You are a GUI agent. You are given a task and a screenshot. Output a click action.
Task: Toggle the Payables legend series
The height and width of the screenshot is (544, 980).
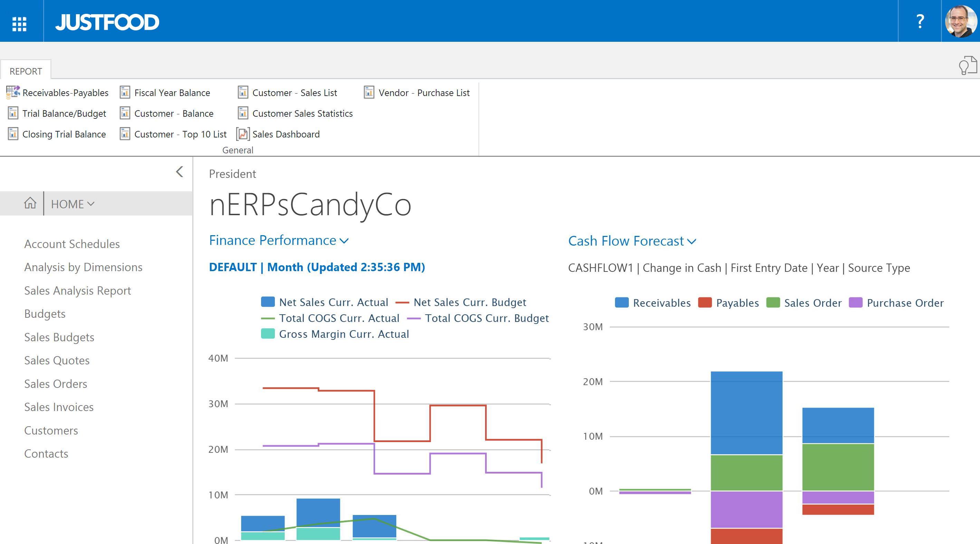click(x=737, y=303)
